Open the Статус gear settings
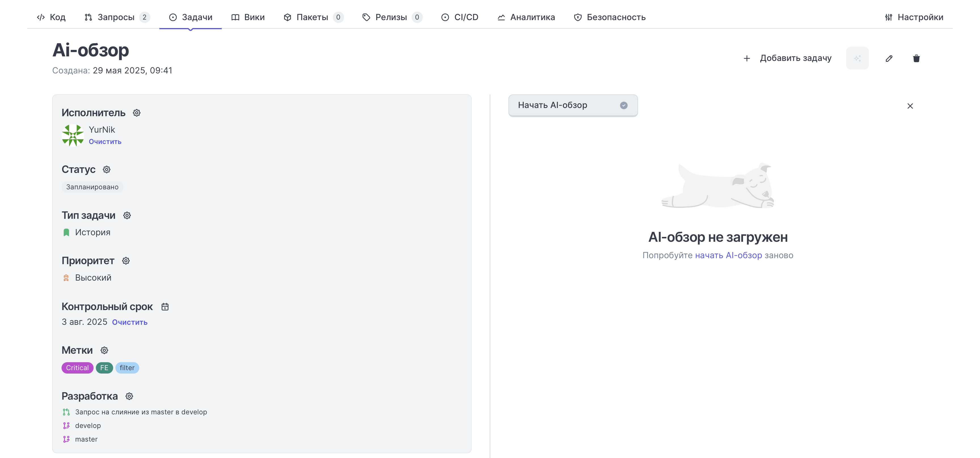The image size is (980, 458). click(x=107, y=169)
